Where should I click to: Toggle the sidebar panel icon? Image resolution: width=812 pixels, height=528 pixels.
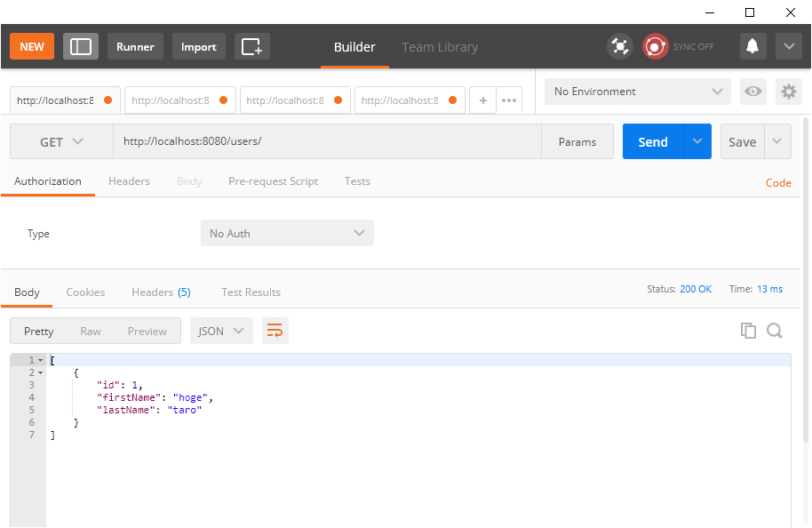tap(81, 46)
